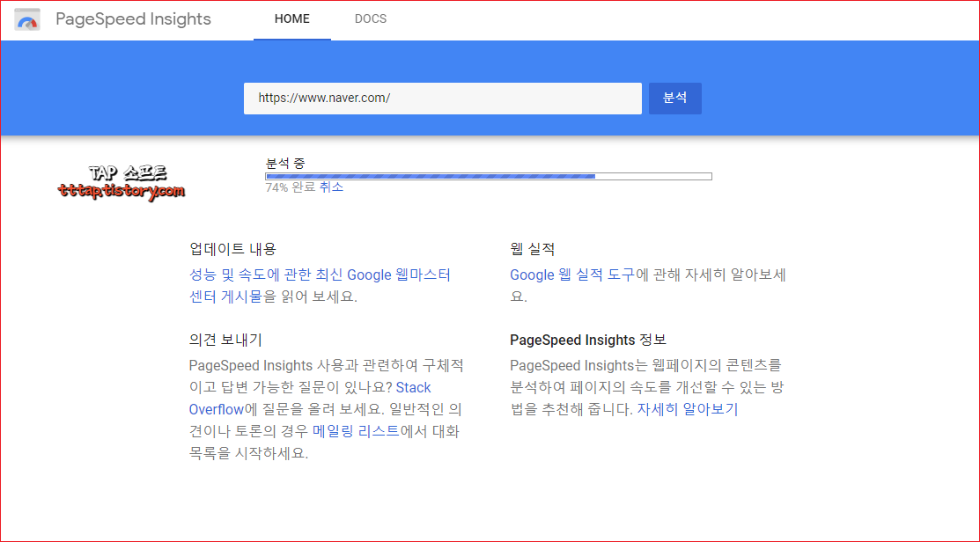Open the 메일링 리스트 link

(x=356, y=431)
